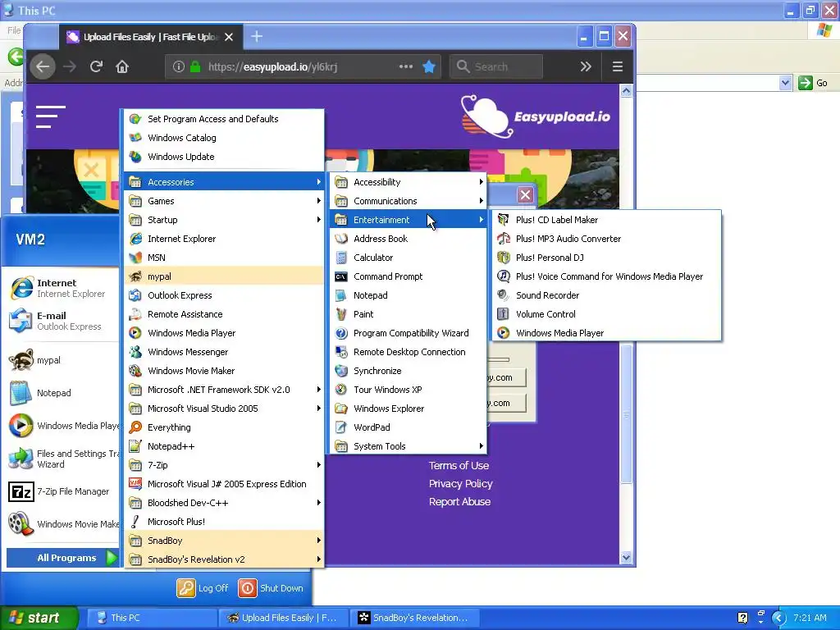The height and width of the screenshot is (630, 840).
Task: Open Set Program Access and Defaults
Action: [224, 119]
